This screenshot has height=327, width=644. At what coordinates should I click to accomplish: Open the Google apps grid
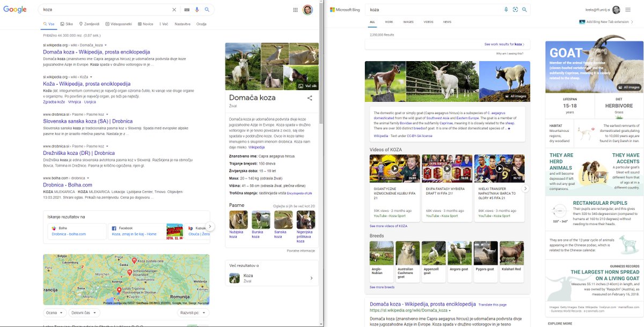pyautogui.click(x=295, y=10)
